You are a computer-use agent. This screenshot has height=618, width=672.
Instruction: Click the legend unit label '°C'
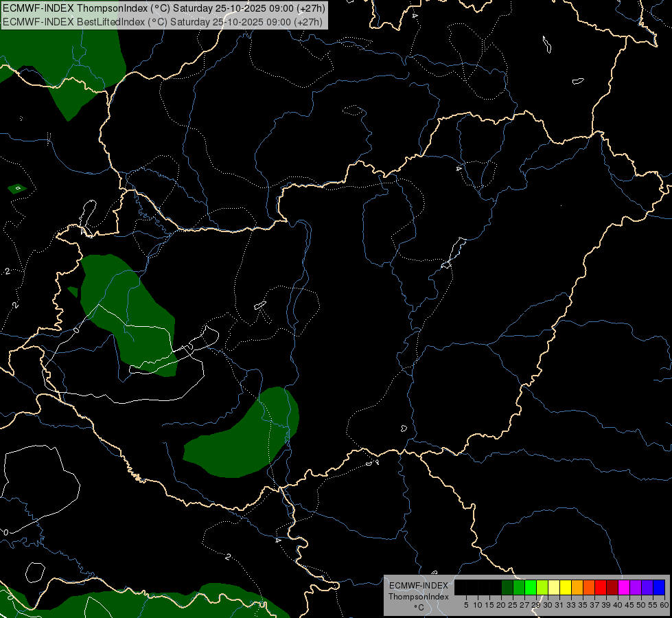(x=419, y=608)
